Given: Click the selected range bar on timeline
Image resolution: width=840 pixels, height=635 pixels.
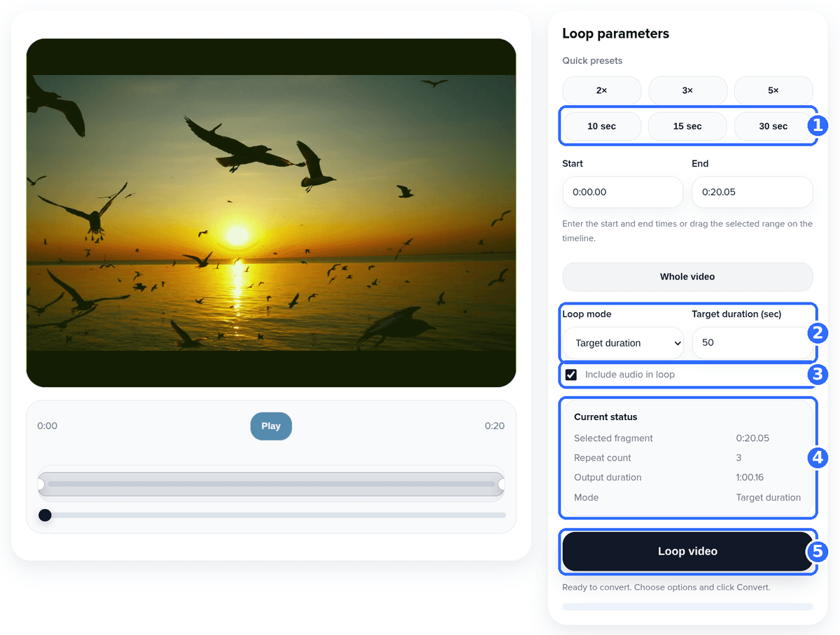Looking at the screenshot, I should click(271, 484).
